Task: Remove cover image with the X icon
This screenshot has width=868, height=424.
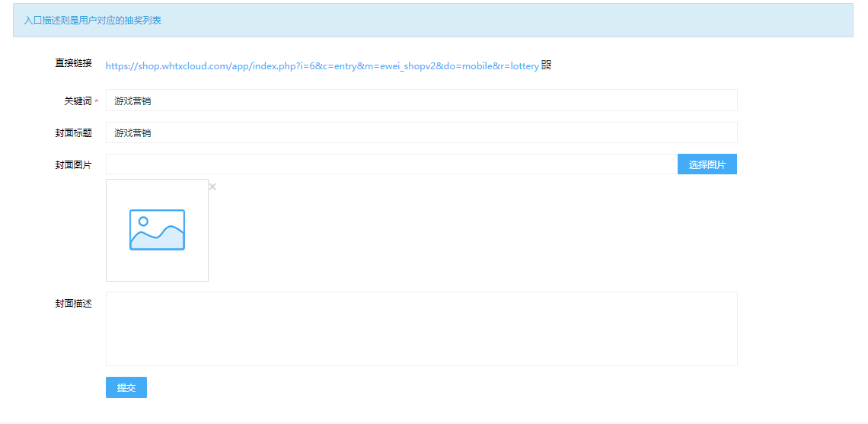Action: (x=212, y=186)
